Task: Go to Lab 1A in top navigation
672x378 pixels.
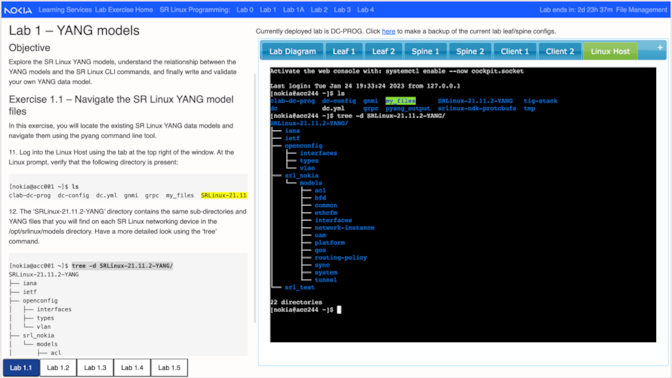Action: pyautogui.click(x=294, y=10)
